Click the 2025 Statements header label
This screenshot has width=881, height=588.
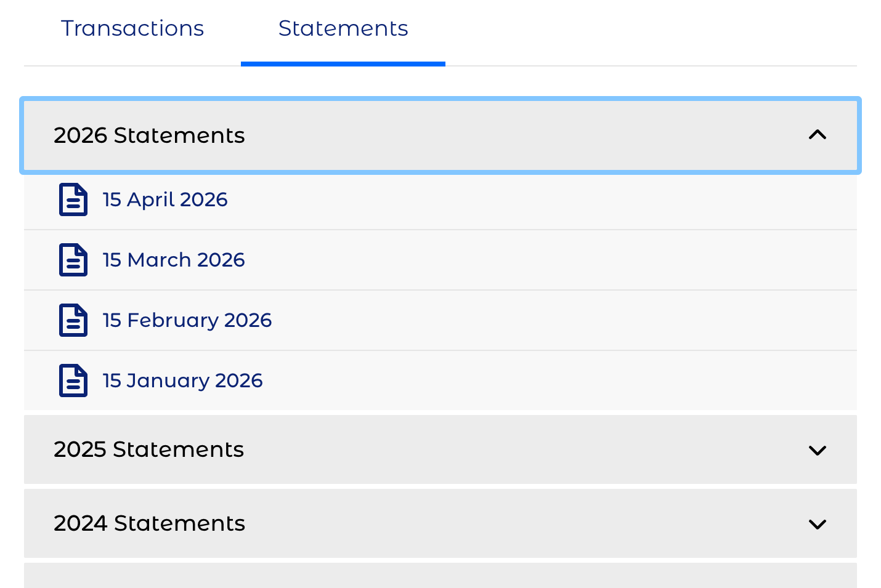coord(149,450)
